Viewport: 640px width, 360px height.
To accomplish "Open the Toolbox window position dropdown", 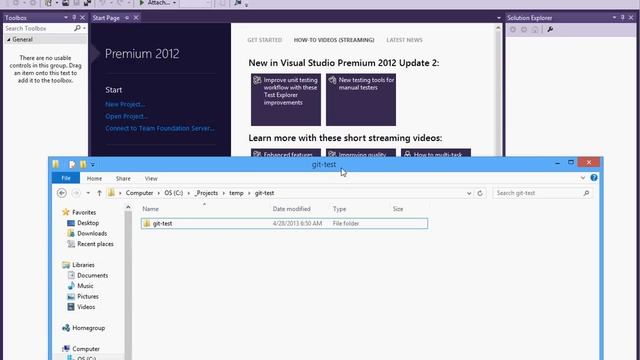I will (66, 18).
